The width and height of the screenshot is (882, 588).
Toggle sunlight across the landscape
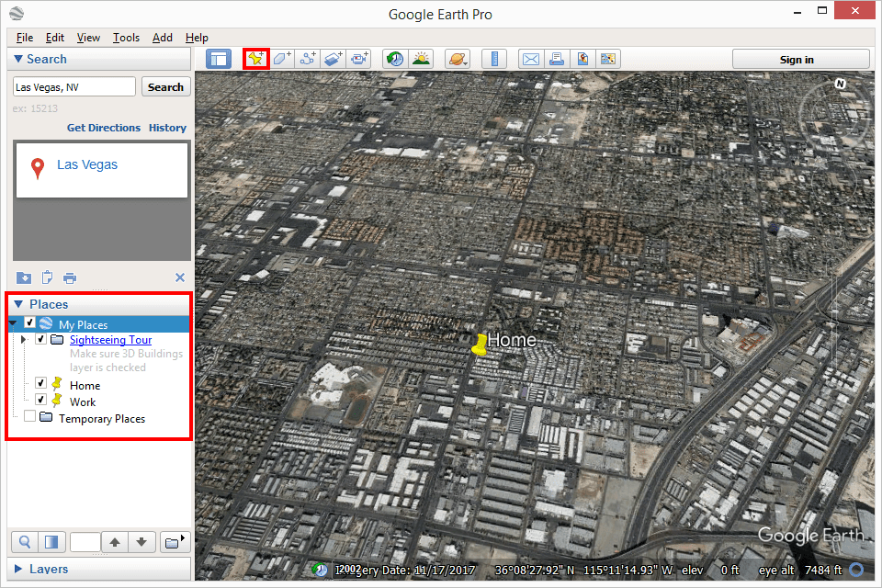[422, 59]
